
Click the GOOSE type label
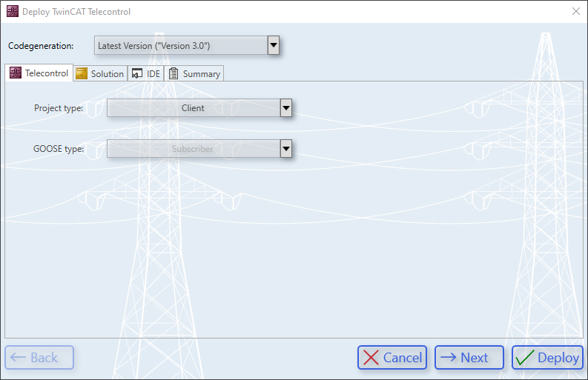coord(59,149)
